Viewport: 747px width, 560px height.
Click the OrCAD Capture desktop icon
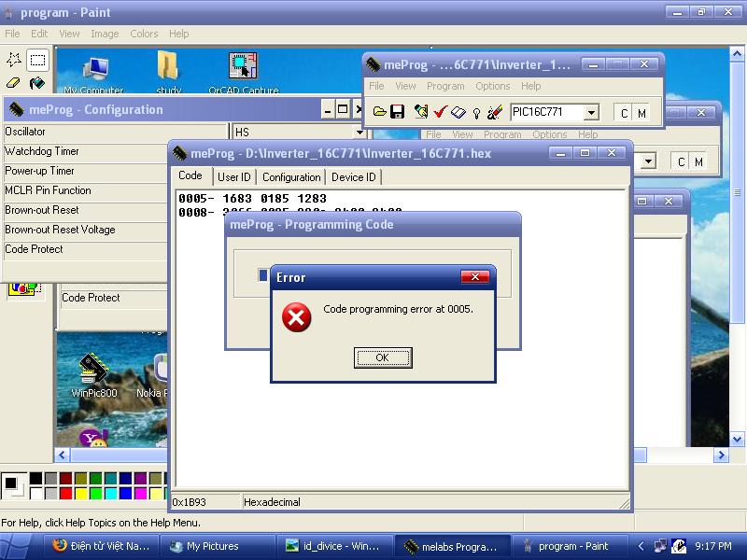point(243,73)
